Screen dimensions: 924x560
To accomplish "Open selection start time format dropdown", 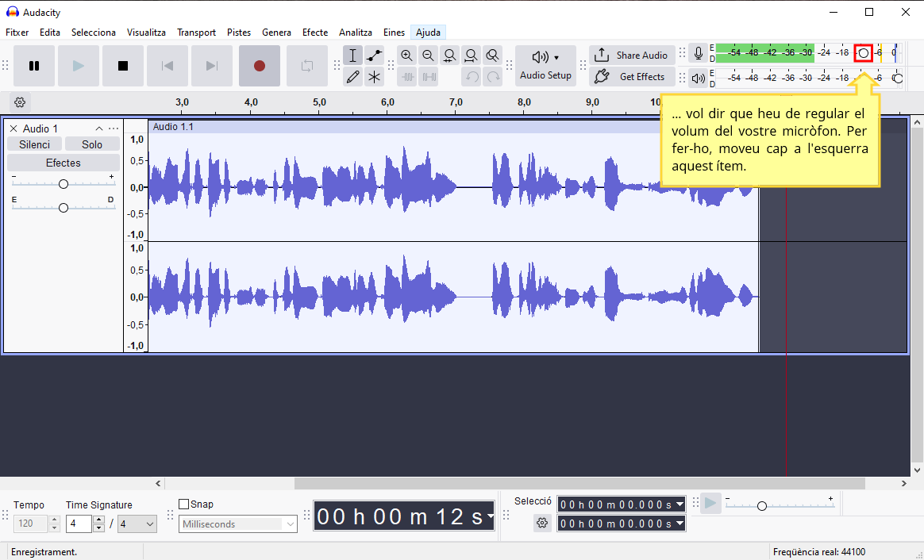I will coord(680,504).
